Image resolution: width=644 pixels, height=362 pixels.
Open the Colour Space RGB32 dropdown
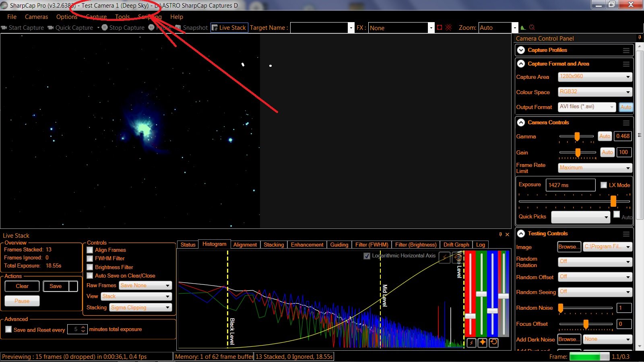pos(595,92)
